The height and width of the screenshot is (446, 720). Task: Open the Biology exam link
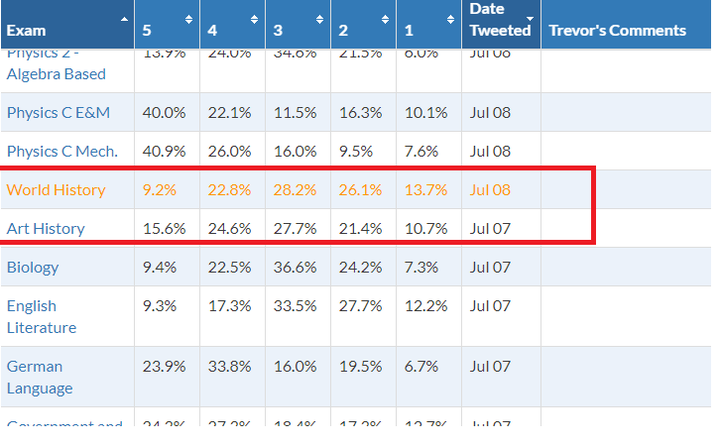(x=33, y=267)
